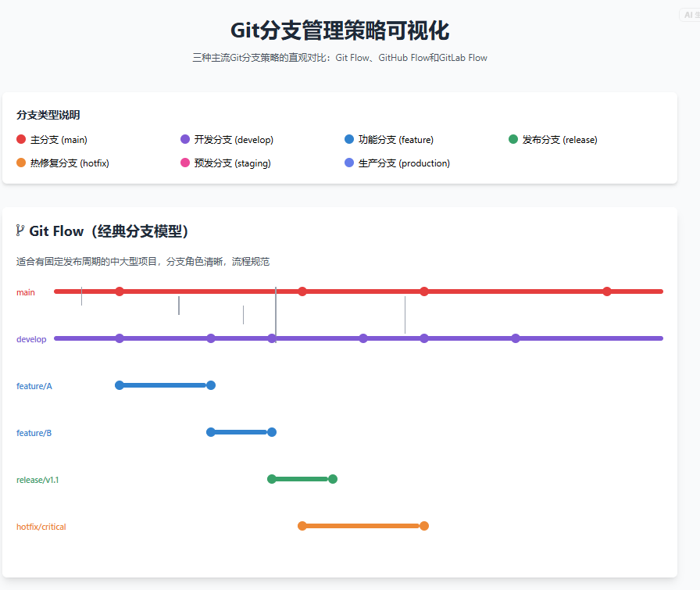Click the page title 'Git分支管理策略可视化'

[x=340, y=30]
